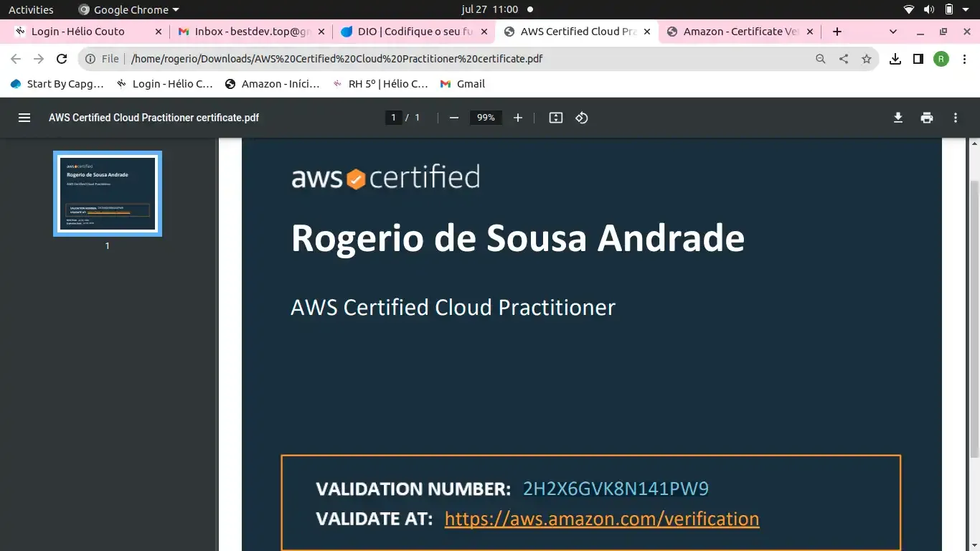Zoom out with the minus button
Screen dimensions: 980x551
[x=453, y=118]
